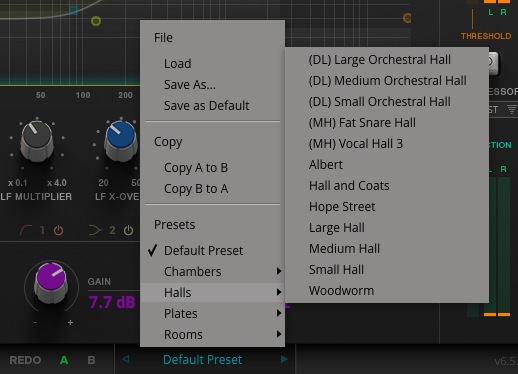
Task: Expand the Chambers preset submenu
Action: point(212,272)
